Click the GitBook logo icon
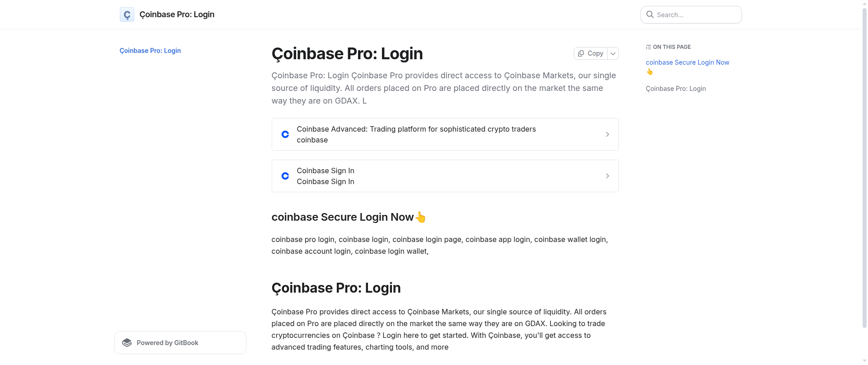Viewport: 868px width, 365px height. (x=127, y=343)
